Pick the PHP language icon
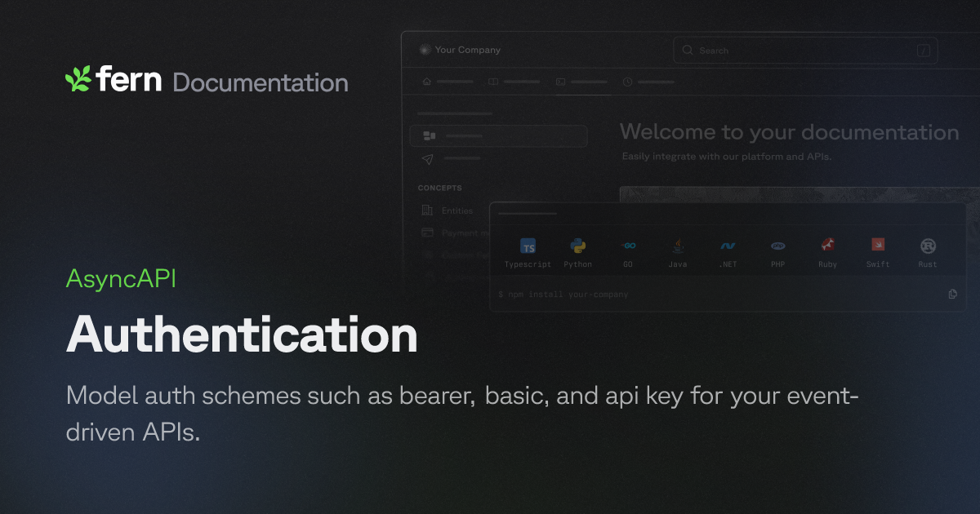 pyautogui.click(x=777, y=246)
